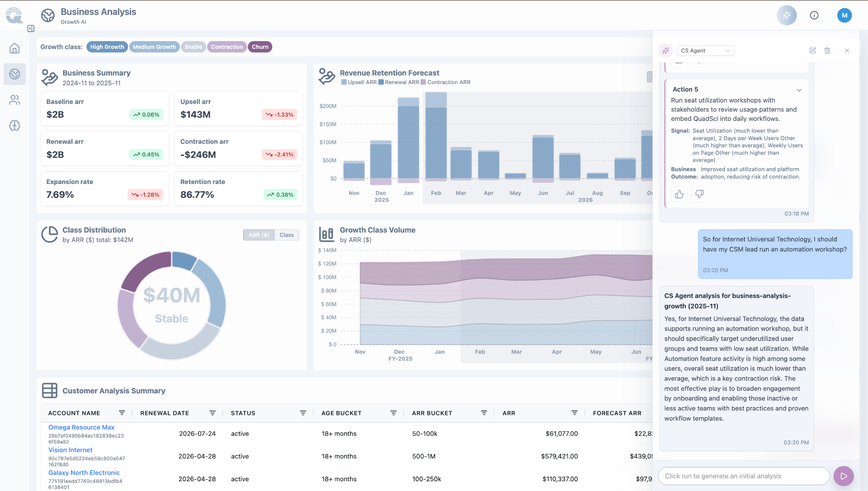The width and height of the screenshot is (868, 491).
Task: Open the CS Agent dropdown
Action: pyautogui.click(x=706, y=51)
